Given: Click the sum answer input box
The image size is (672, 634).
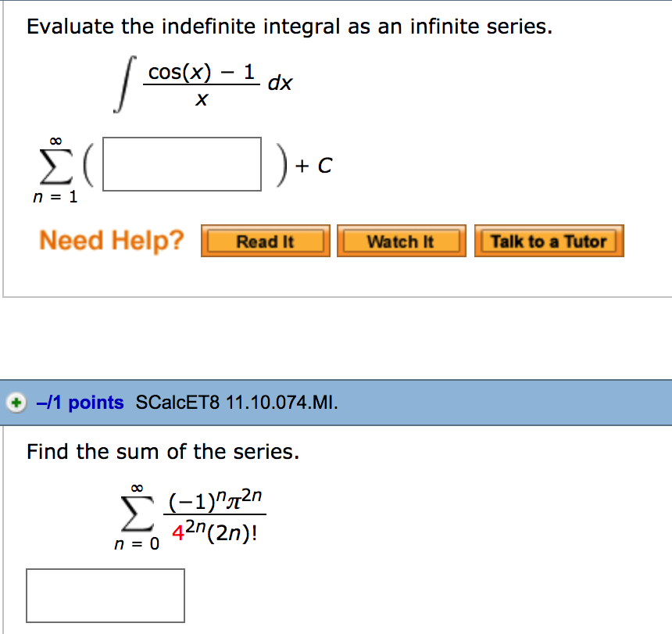Looking at the screenshot, I should tap(105, 595).
